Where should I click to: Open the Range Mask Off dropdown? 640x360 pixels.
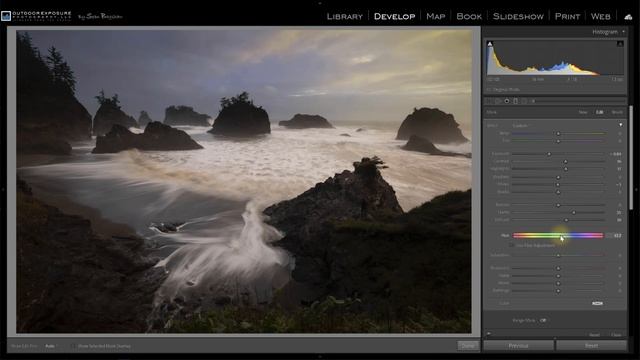543,320
